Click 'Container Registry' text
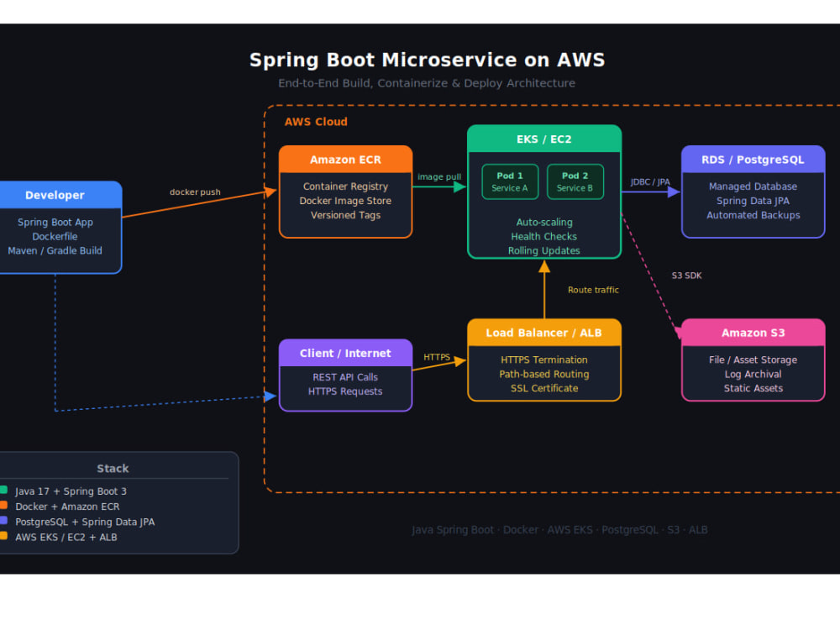Viewport: 840px width, 630px height. 345,186
